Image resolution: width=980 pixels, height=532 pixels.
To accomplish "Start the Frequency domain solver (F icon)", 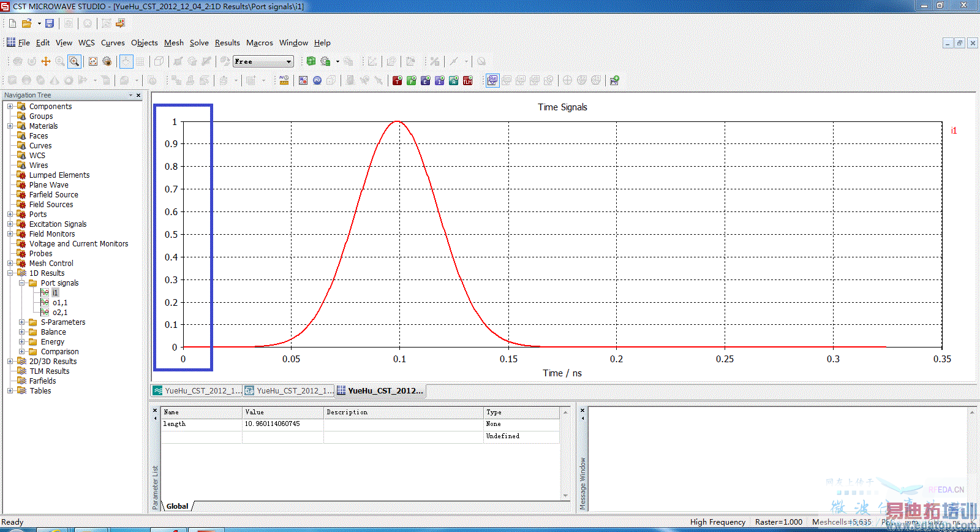I will point(412,80).
